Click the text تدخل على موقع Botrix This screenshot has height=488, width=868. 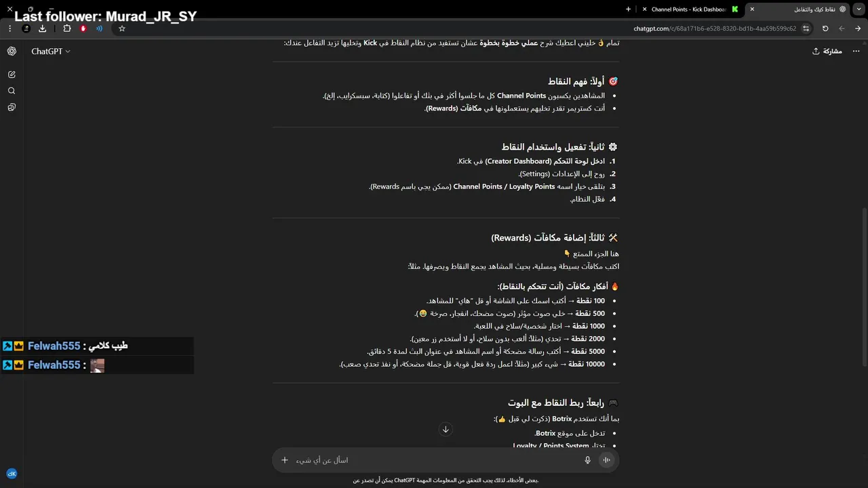point(570,433)
